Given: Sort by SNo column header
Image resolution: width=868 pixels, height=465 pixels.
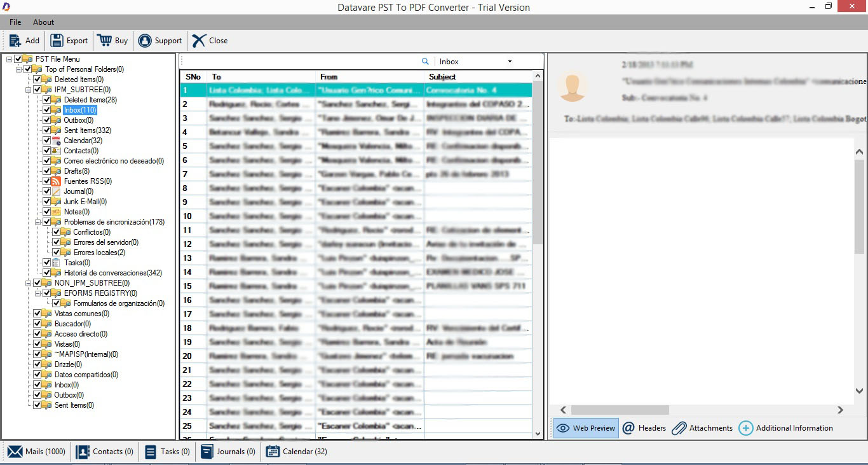Looking at the screenshot, I should coord(193,76).
